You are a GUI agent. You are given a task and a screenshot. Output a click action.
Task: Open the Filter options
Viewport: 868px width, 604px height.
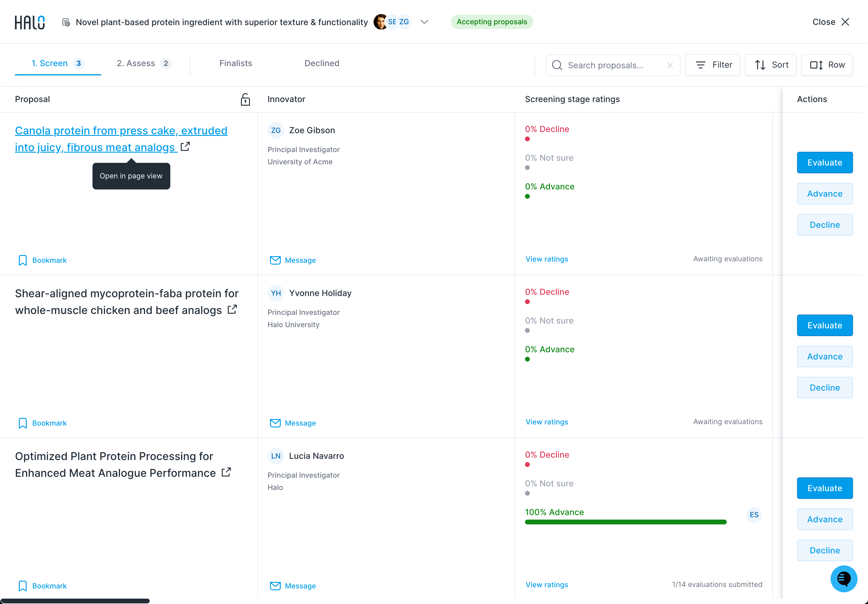coord(713,65)
